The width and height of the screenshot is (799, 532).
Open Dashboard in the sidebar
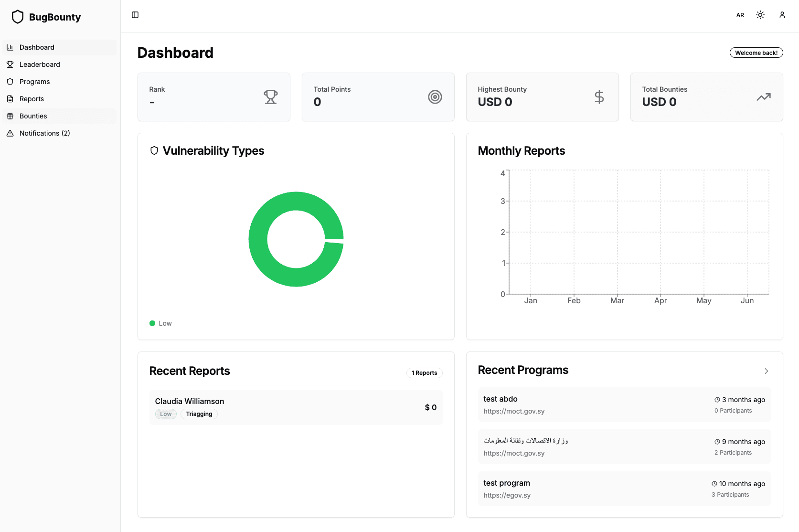[x=59, y=47]
